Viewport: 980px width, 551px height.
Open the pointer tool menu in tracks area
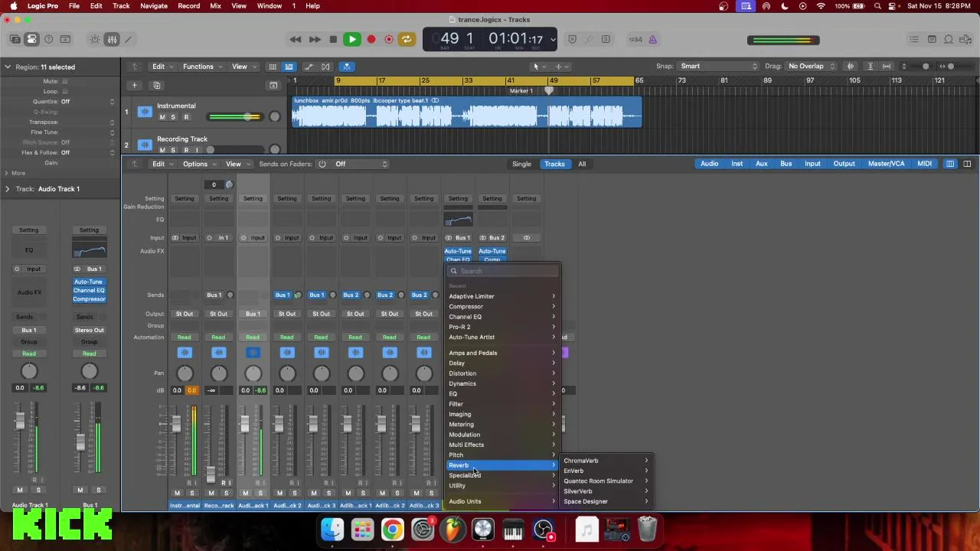(x=538, y=67)
